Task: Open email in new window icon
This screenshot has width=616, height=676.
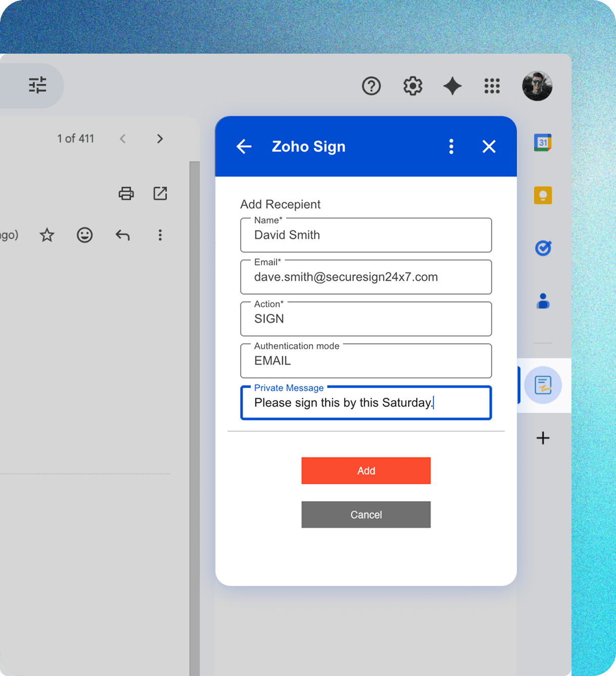Action: pyautogui.click(x=160, y=193)
